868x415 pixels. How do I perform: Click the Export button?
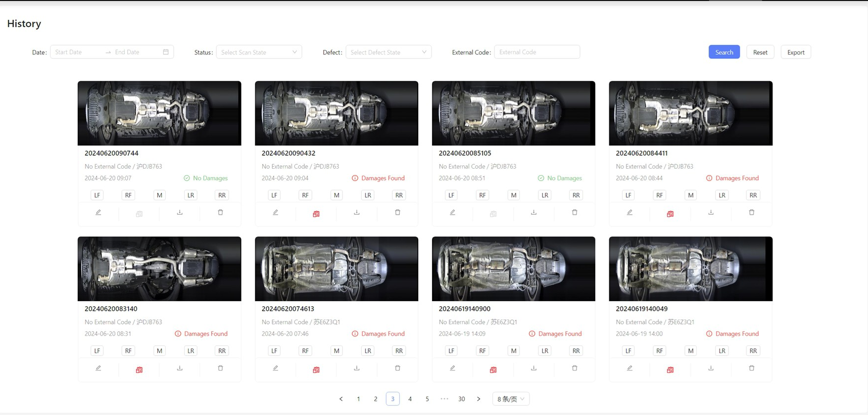pyautogui.click(x=795, y=52)
